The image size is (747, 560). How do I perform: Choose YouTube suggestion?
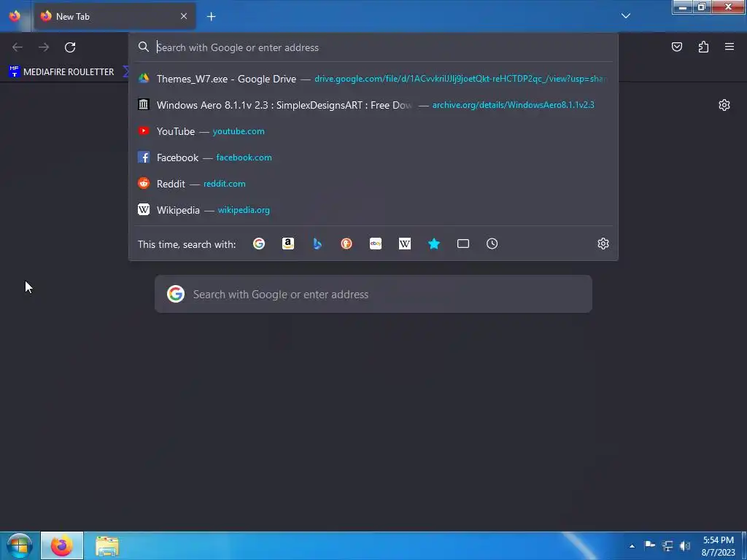pyautogui.click(x=373, y=131)
